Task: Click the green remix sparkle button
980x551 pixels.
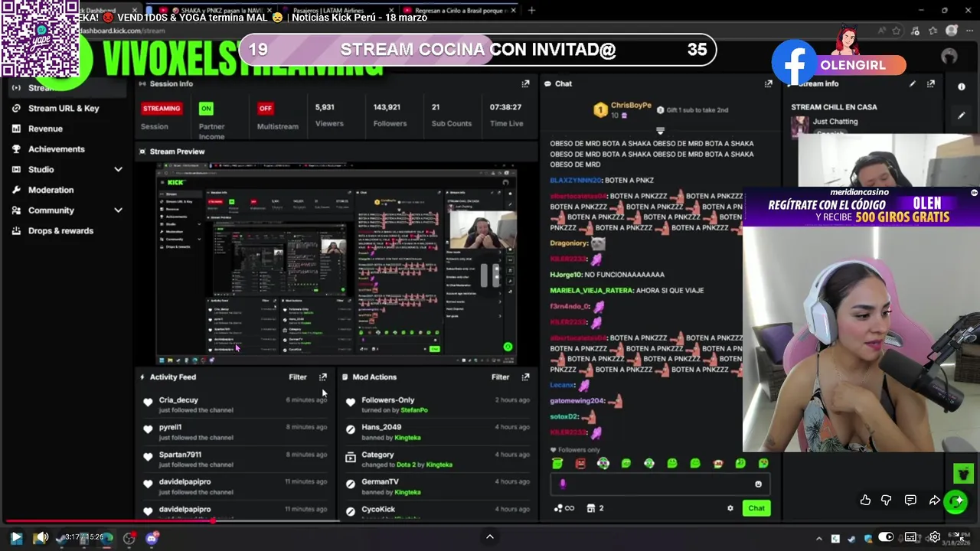Action: click(x=955, y=501)
